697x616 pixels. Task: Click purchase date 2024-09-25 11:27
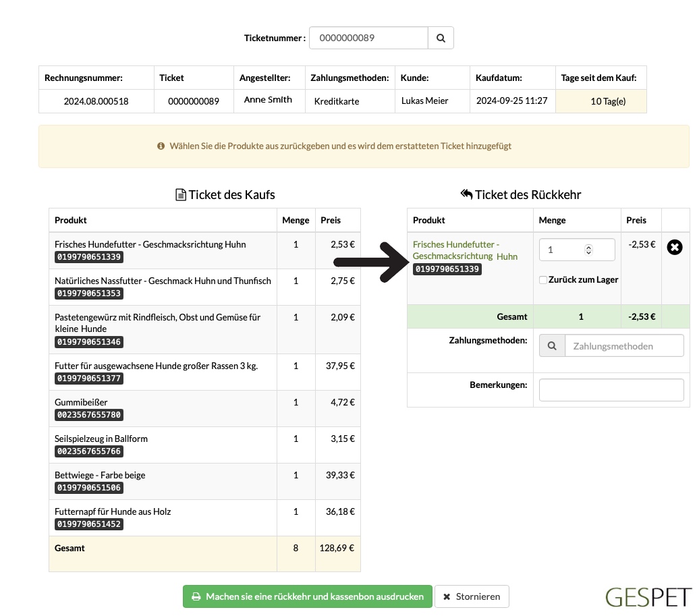click(x=511, y=101)
